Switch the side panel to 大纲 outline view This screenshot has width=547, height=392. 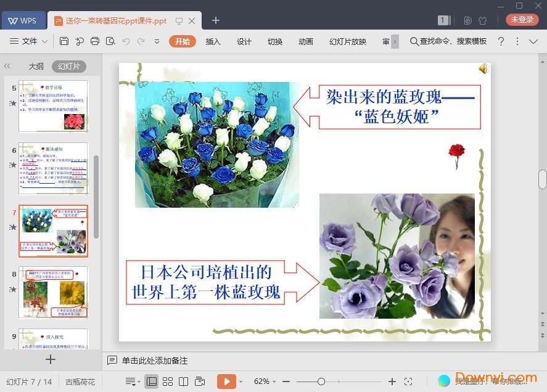pyautogui.click(x=36, y=66)
